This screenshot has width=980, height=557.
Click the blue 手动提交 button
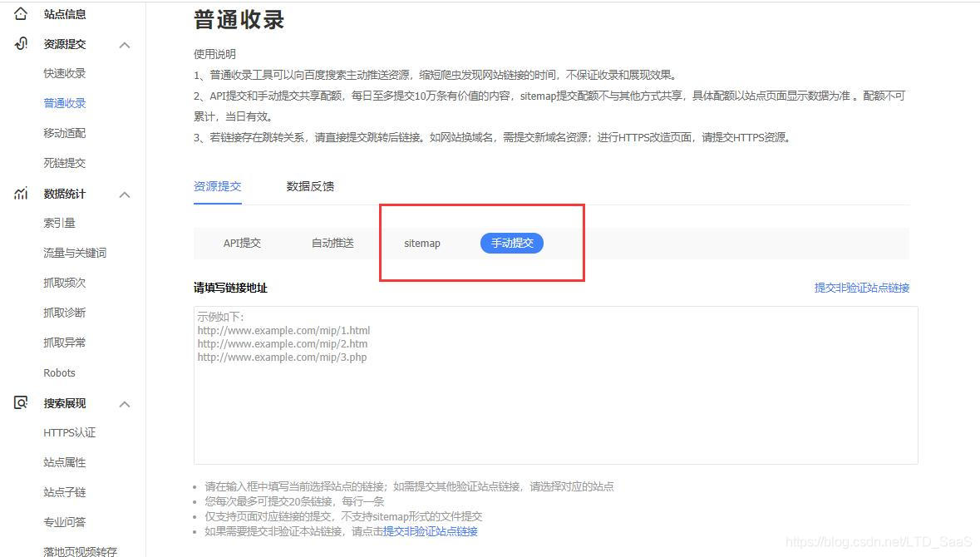(511, 243)
